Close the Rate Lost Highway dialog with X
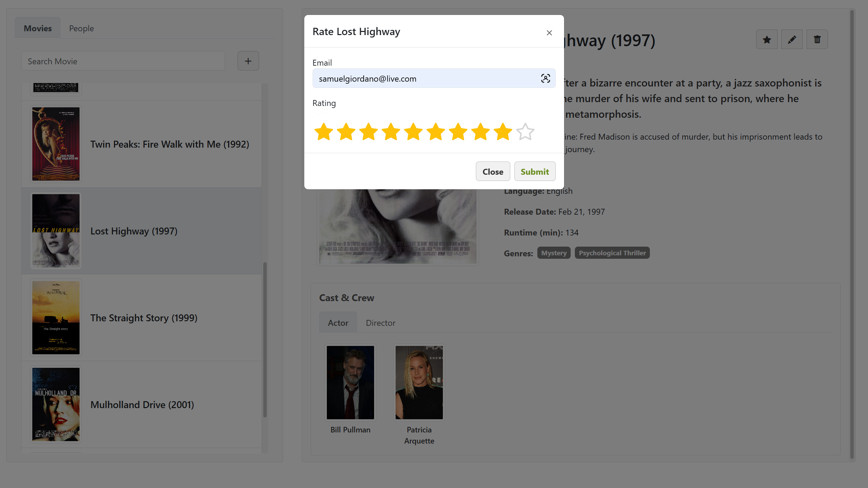Screen dimensions: 868x488 pyautogui.click(x=549, y=33)
